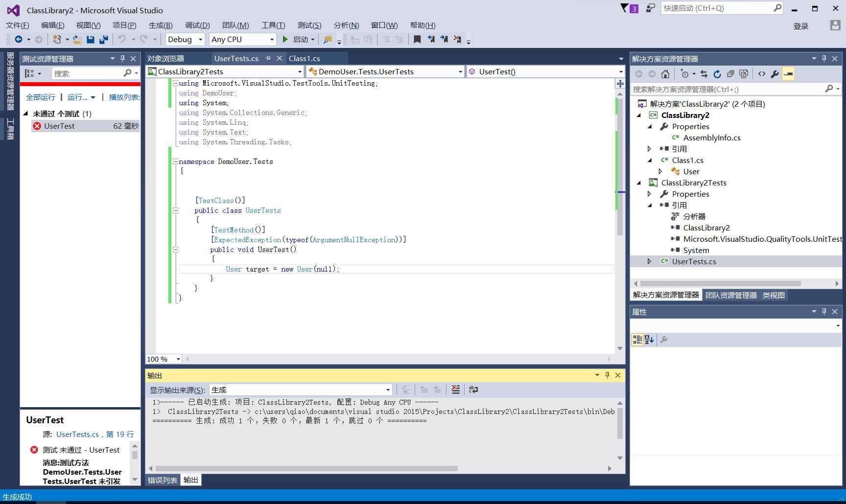Screen dimensions: 846x504
Task: Go to the next bookmark icon
Action: click(x=444, y=39)
